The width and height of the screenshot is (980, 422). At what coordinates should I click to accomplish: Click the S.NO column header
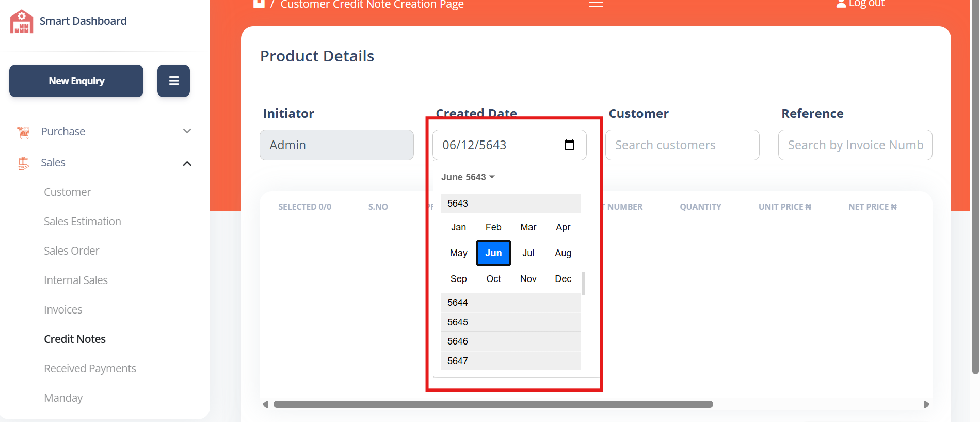[x=378, y=207]
